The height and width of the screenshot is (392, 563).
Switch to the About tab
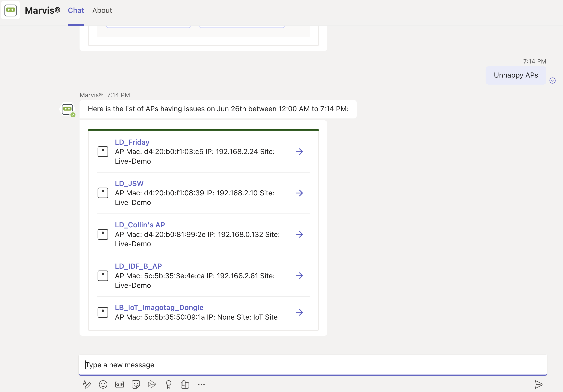coord(102,10)
